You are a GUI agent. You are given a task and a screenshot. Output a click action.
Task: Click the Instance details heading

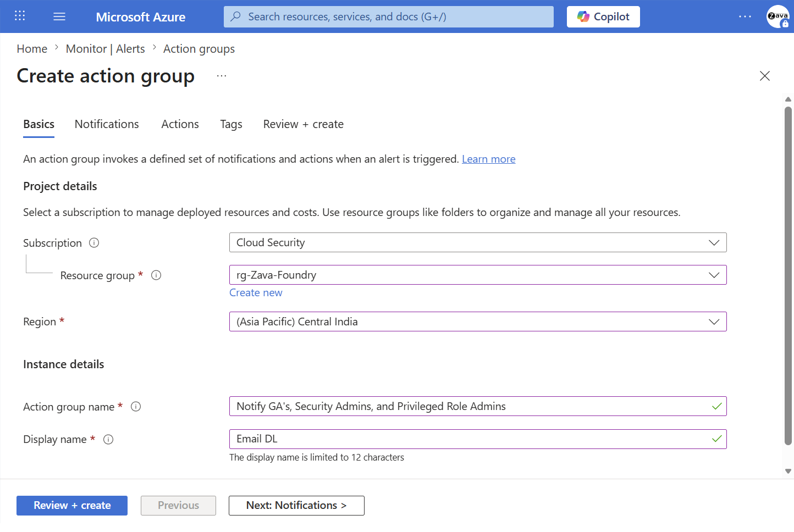[x=64, y=364]
